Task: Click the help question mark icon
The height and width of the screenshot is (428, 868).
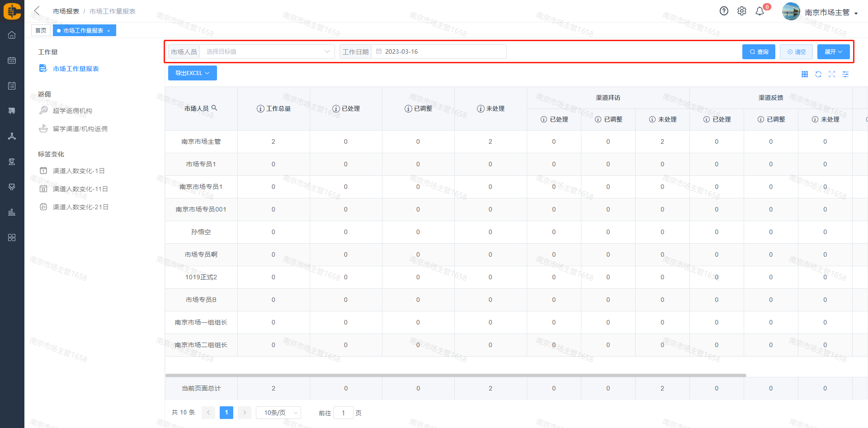Action: [x=724, y=11]
